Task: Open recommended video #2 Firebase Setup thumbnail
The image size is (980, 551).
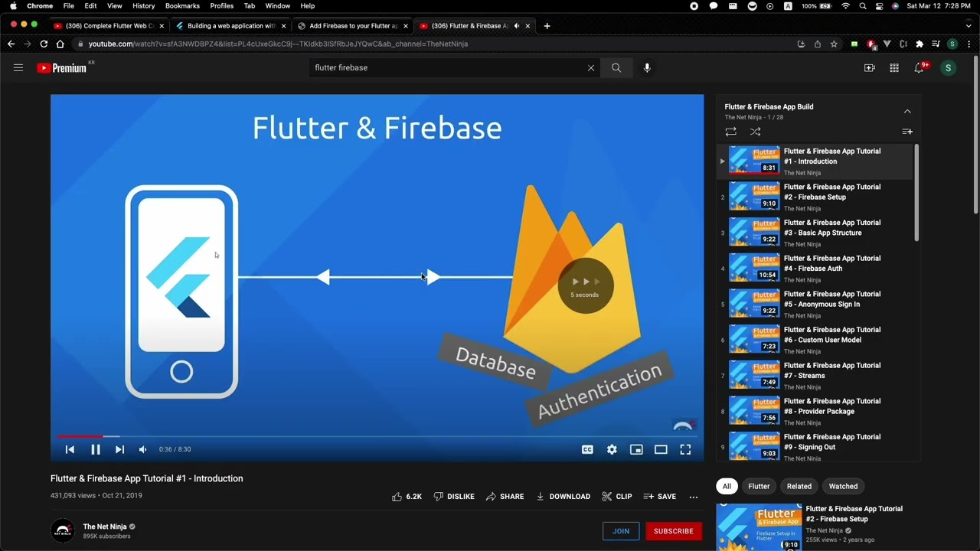Action: 759,527
